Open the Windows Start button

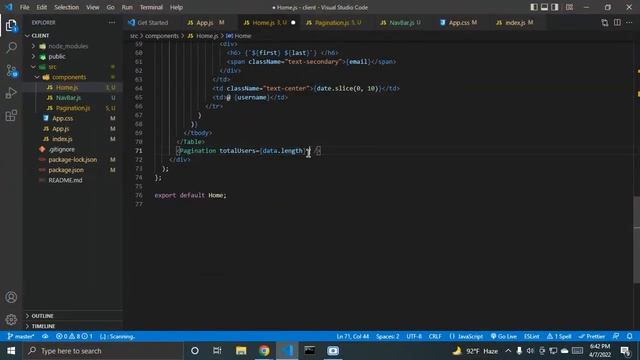click(x=11, y=351)
